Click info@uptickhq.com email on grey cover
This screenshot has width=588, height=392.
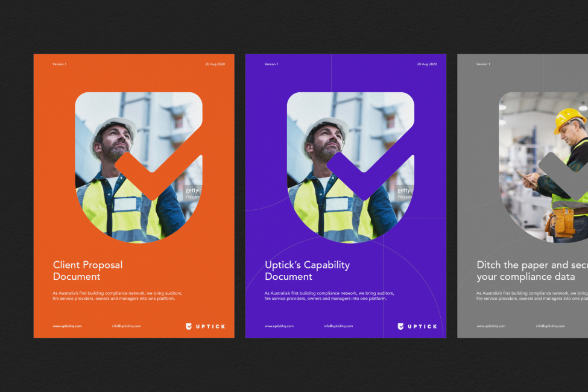(550, 326)
